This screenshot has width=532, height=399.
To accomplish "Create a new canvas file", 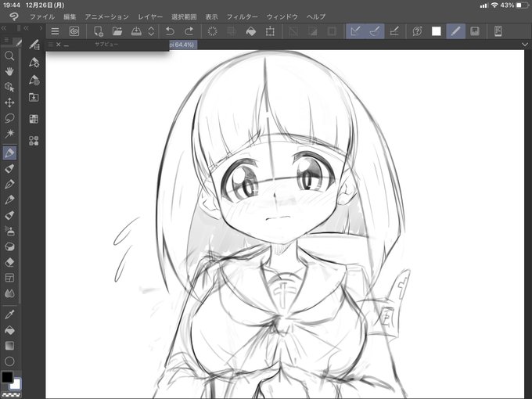I will click(99, 31).
